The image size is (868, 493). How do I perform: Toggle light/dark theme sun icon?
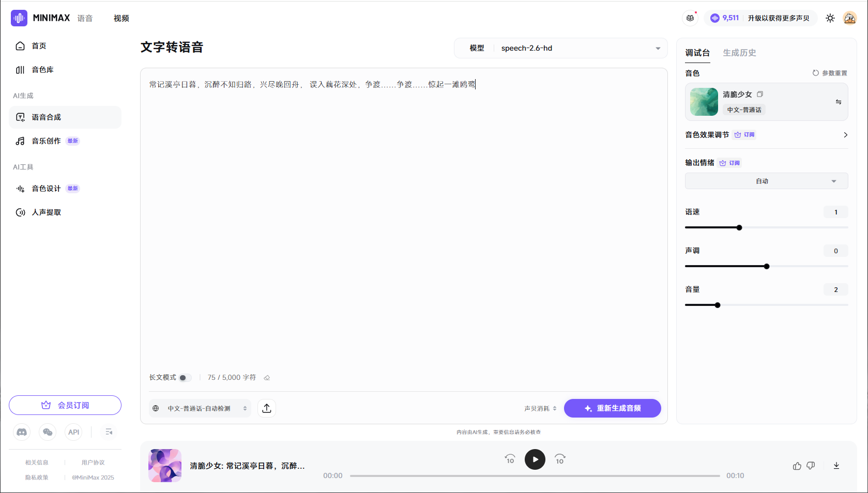tap(830, 18)
